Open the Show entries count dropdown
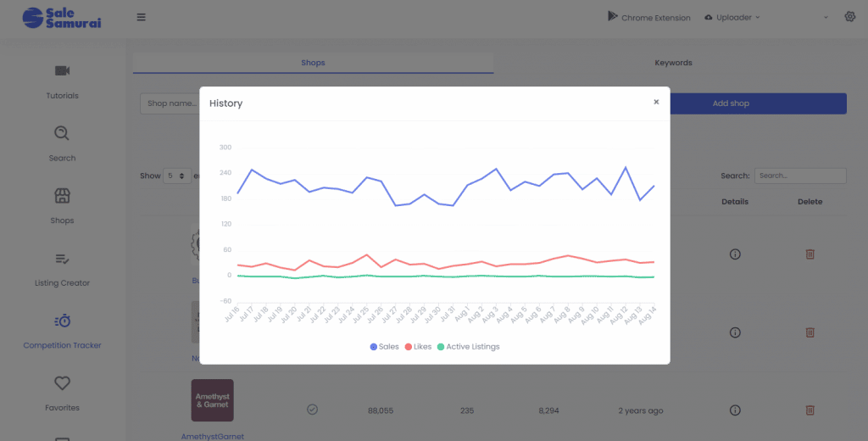868x441 pixels. point(177,176)
